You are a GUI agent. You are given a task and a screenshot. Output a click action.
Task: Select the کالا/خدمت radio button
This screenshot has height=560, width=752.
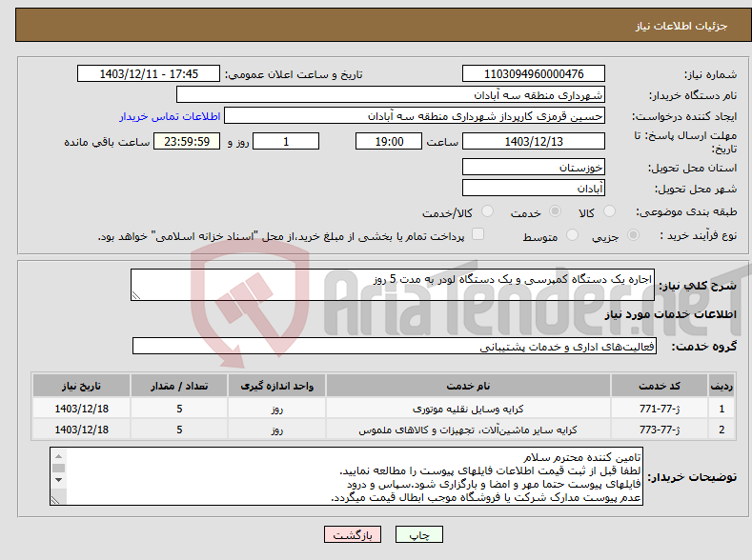(x=487, y=211)
